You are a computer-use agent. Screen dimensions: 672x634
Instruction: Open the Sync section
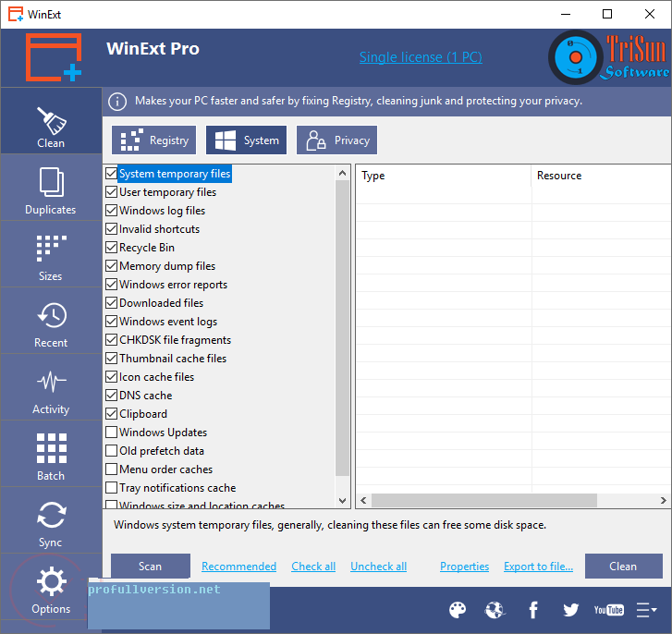[51, 520]
